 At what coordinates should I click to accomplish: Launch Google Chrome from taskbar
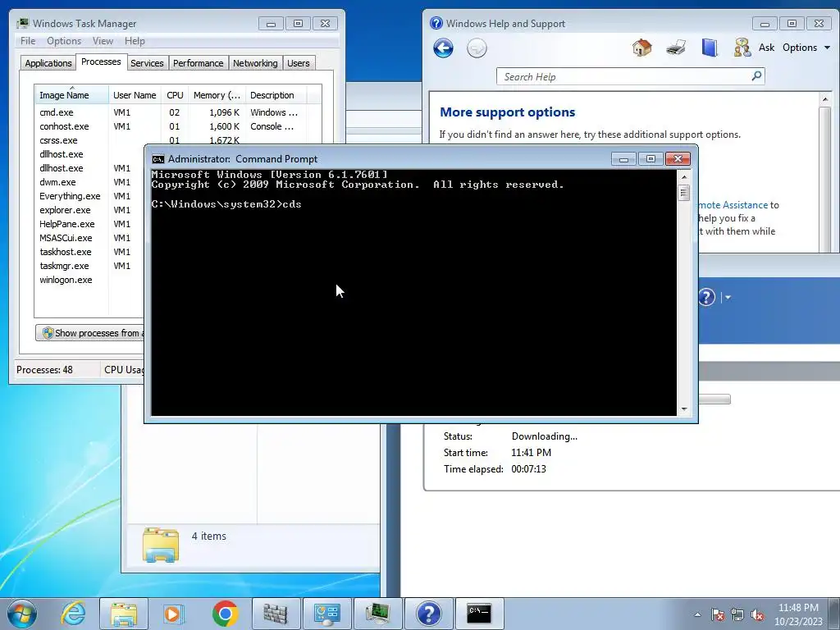point(225,614)
